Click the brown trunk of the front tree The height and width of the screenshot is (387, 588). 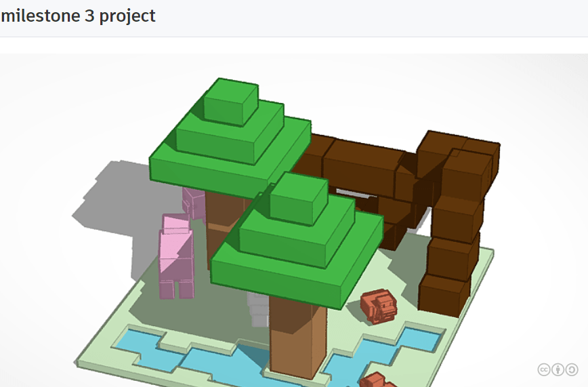[x=298, y=336]
